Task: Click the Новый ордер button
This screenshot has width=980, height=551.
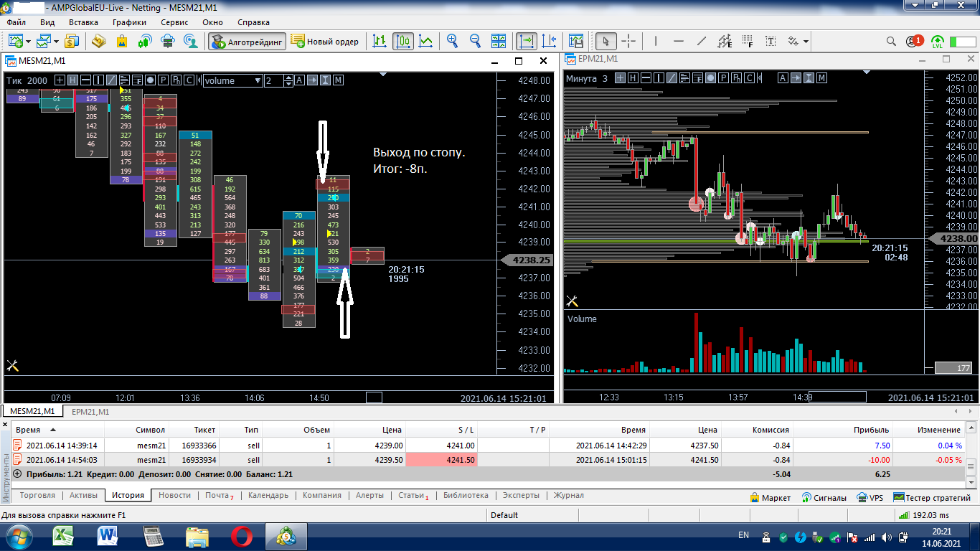Action: coord(325,41)
